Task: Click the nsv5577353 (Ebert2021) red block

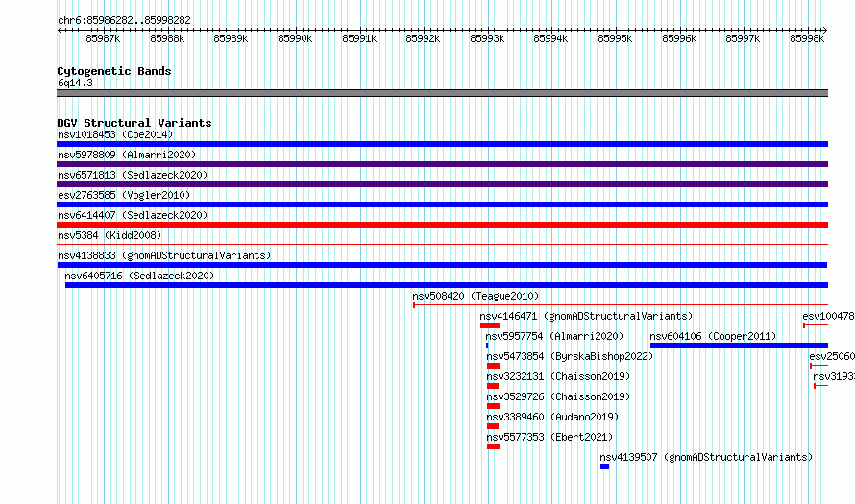Action: (x=493, y=446)
